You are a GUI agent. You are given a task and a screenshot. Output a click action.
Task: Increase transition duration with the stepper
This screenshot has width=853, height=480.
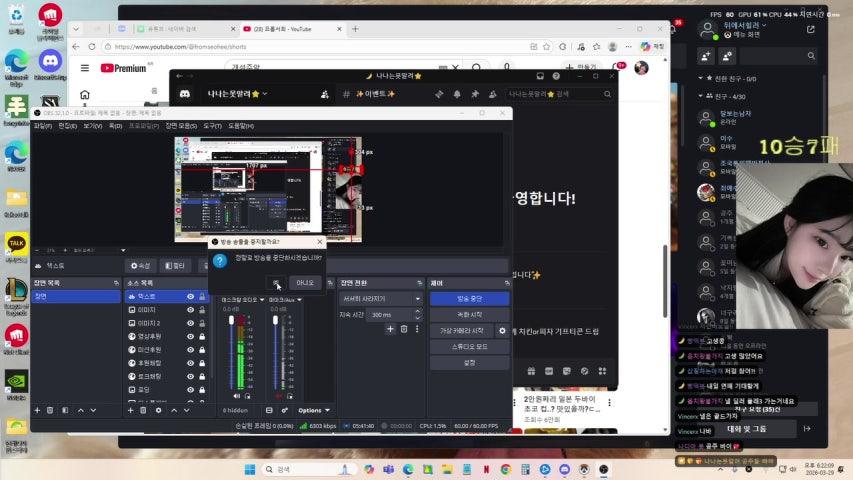click(x=418, y=312)
